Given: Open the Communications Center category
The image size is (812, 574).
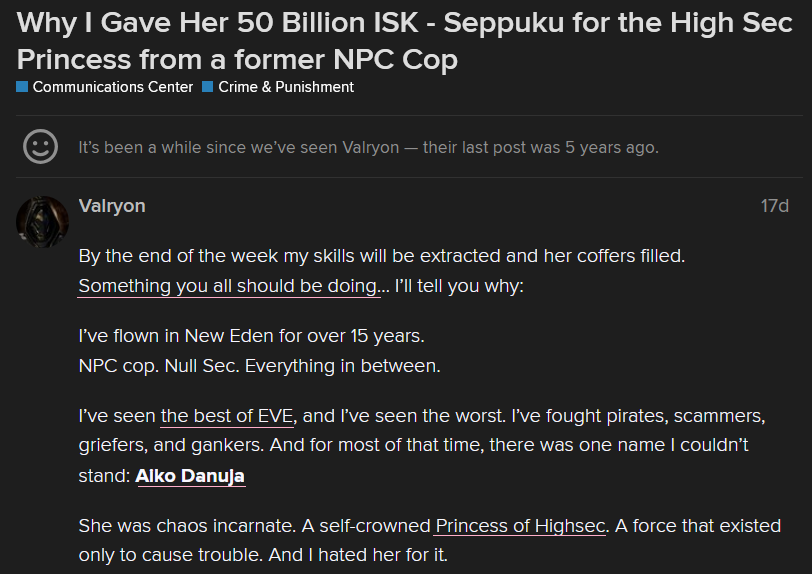Looking at the screenshot, I should 112,87.
